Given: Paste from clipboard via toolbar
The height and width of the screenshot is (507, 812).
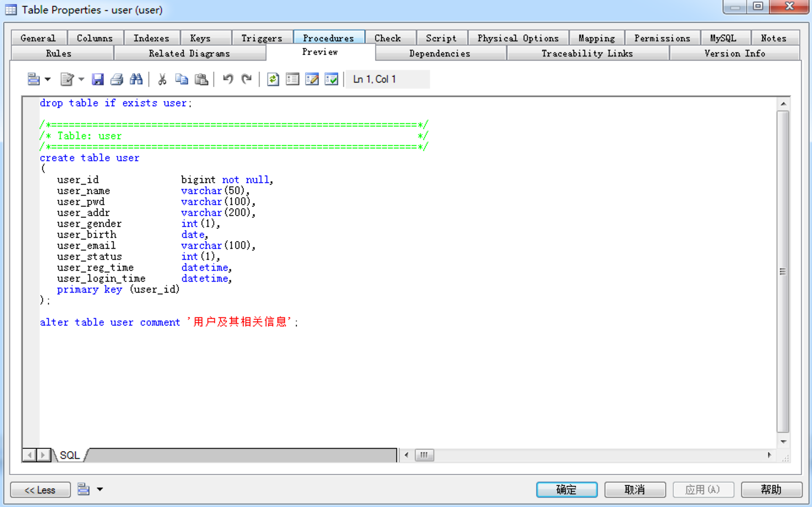Looking at the screenshot, I should coord(202,79).
